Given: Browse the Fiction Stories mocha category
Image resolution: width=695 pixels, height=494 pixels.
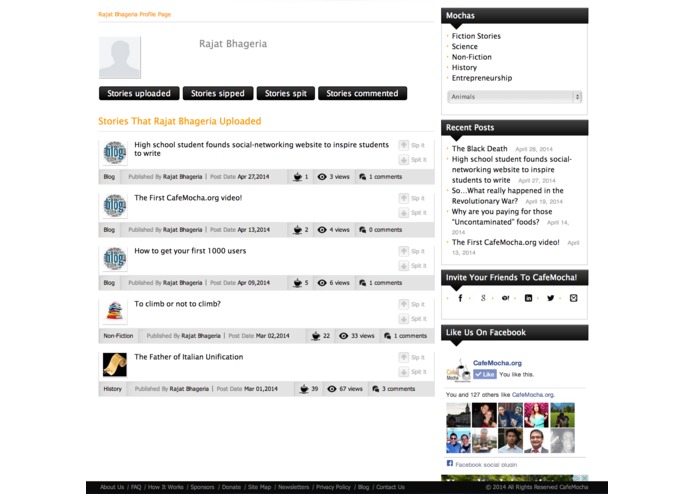Looking at the screenshot, I should (476, 36).
